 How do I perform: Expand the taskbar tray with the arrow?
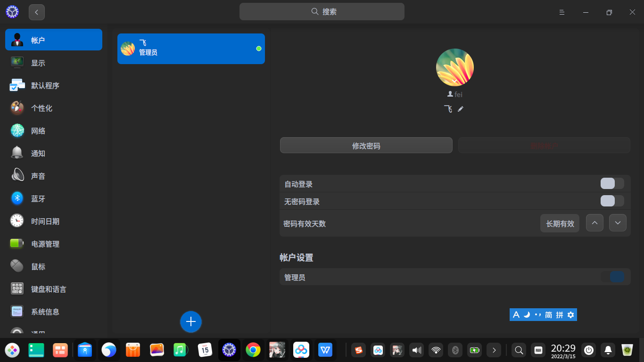[x=494, y=350]
